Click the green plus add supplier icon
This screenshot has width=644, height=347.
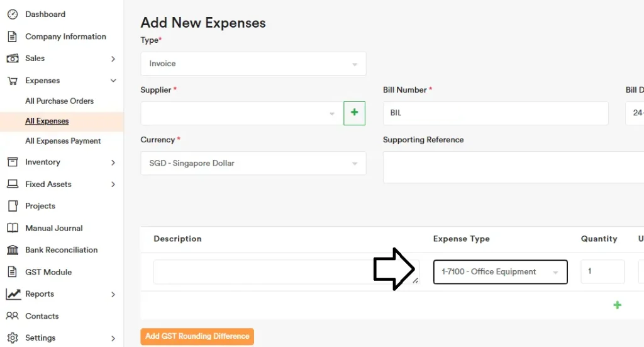point(354,113)
